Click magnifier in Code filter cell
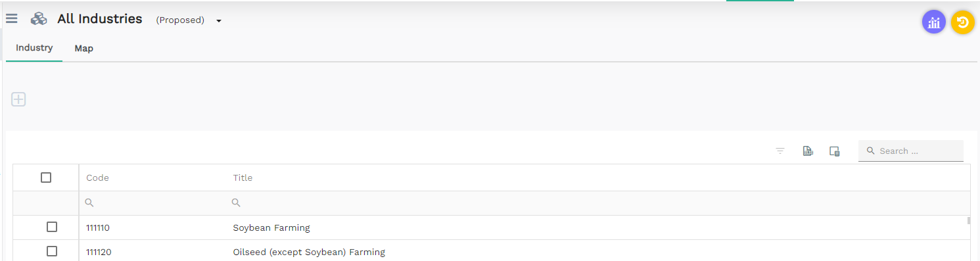The width and height of the screenshot is (980, 261). [x=90, y=203]
